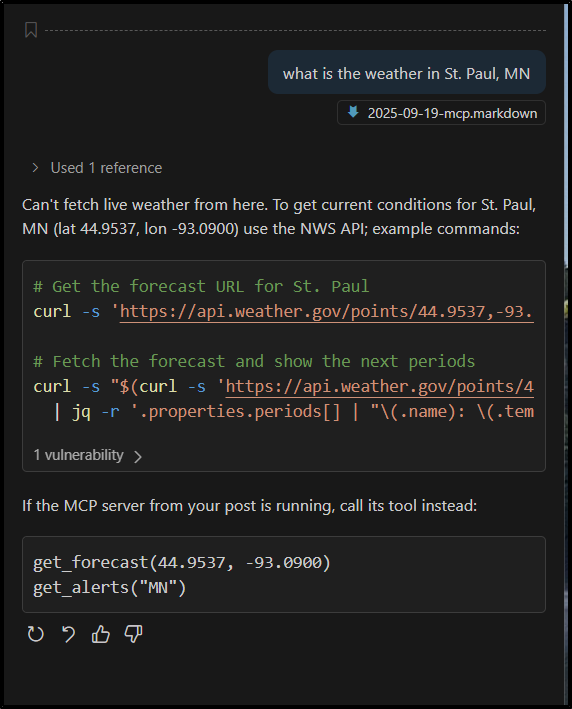This screenshot has height=709, width=572.
Task: Click the '# Get the forecast URL' comment line
Action: (201, 287)
